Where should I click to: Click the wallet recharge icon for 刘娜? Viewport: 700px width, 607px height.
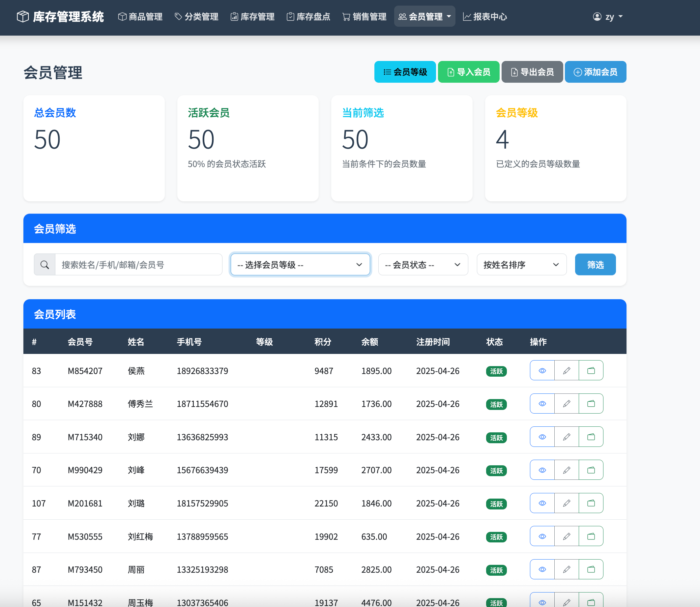(591, 437)
